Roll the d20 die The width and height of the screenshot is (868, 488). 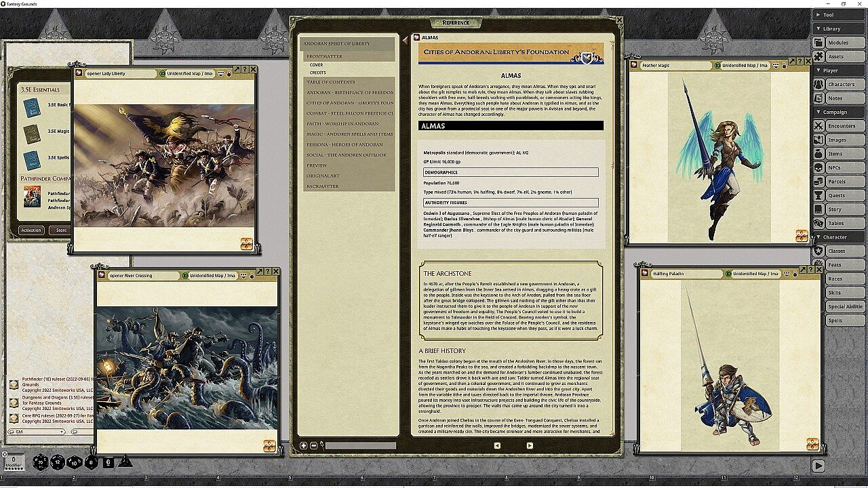click(41, 462)
